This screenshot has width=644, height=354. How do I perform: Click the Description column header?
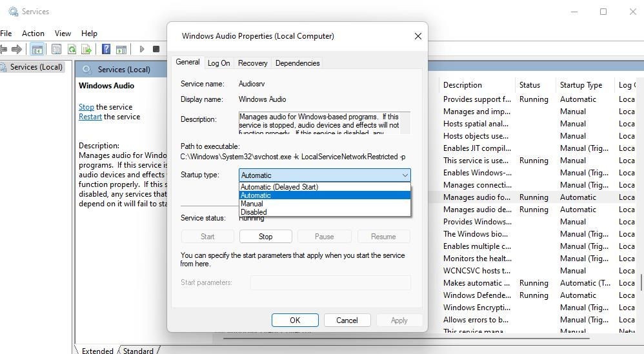point(476,85)
